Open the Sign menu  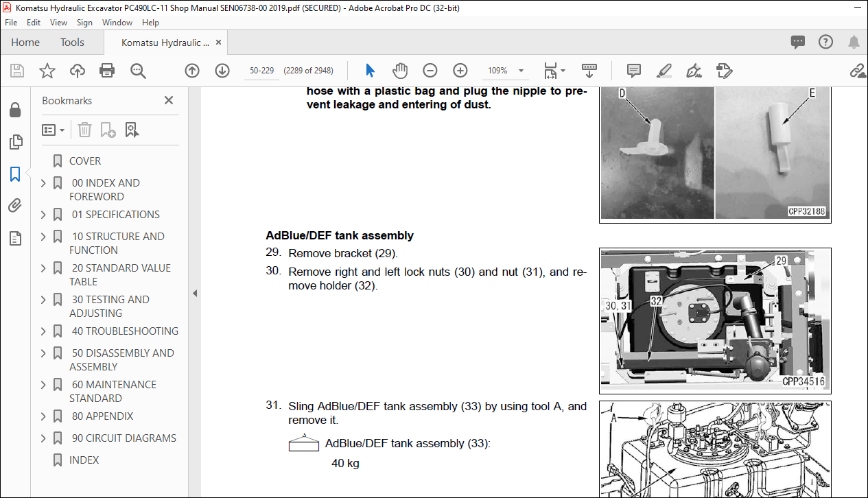tap(84, 23)
